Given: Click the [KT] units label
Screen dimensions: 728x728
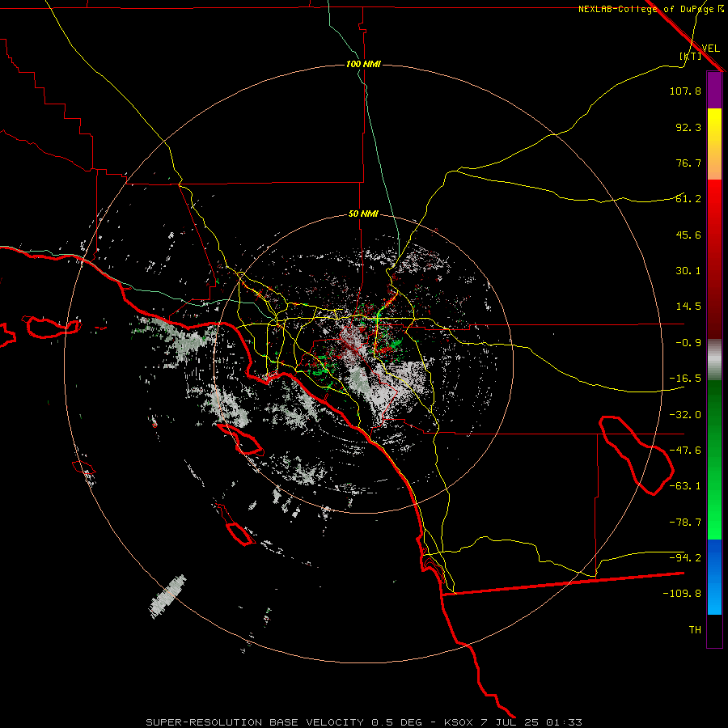Looking at the screenshot, I should (691, 56).
